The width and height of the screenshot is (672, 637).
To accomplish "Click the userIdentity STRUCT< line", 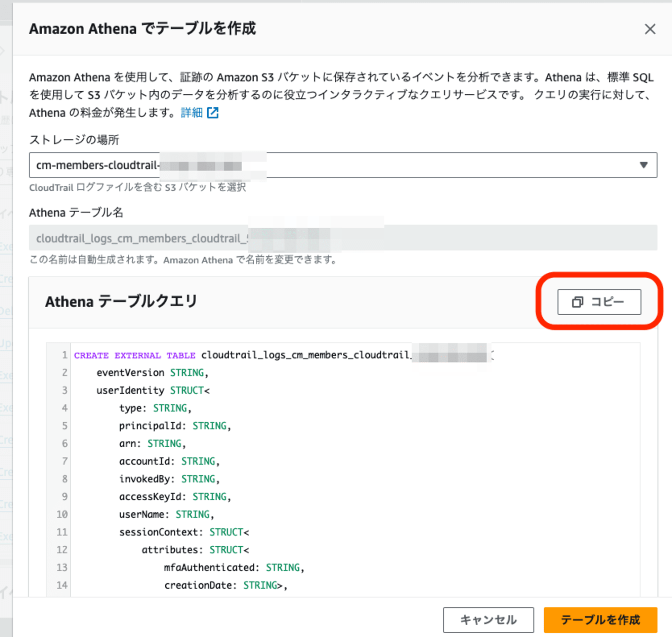I will pos(153,391).
